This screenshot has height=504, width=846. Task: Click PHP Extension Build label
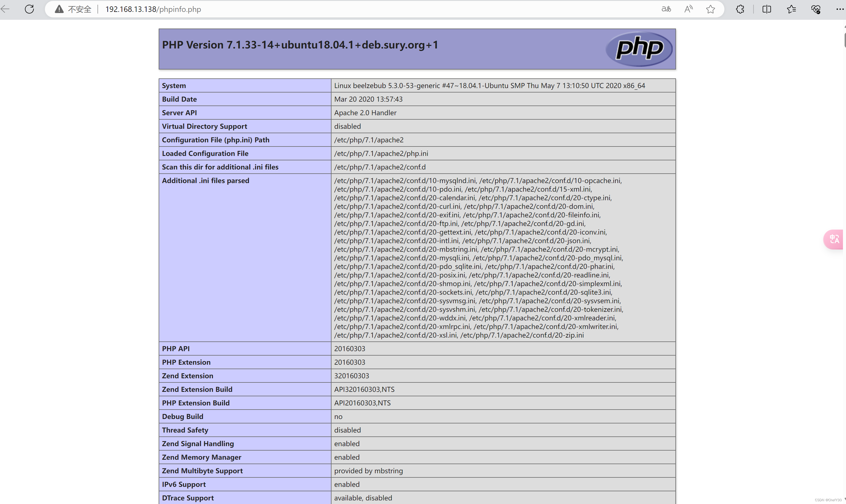coord(196,403)
